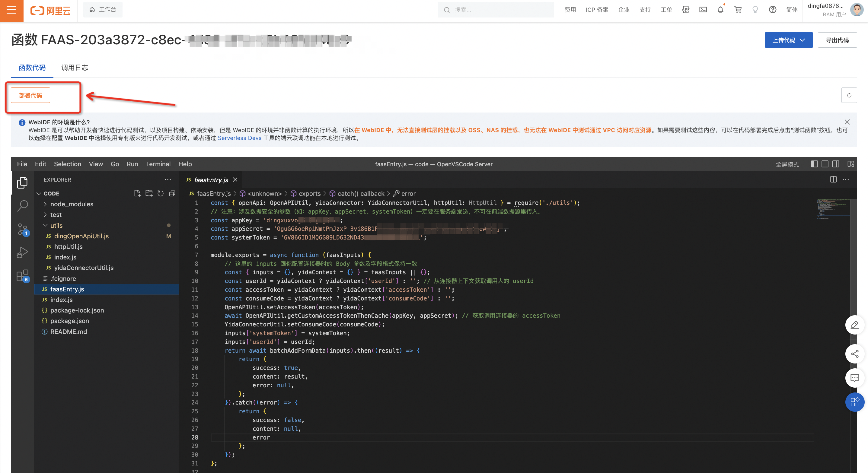Open Source Control view in activity bar
Screen dimensions: 868x473
pos(22,230)
